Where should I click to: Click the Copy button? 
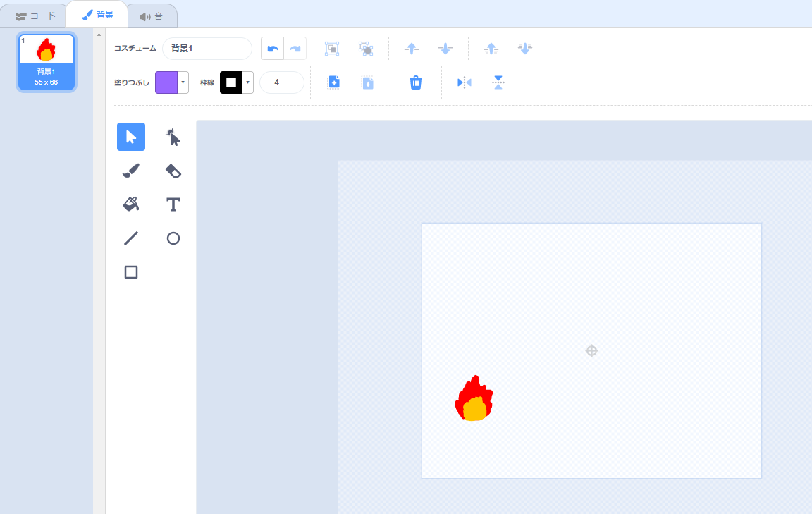point(333,82)
